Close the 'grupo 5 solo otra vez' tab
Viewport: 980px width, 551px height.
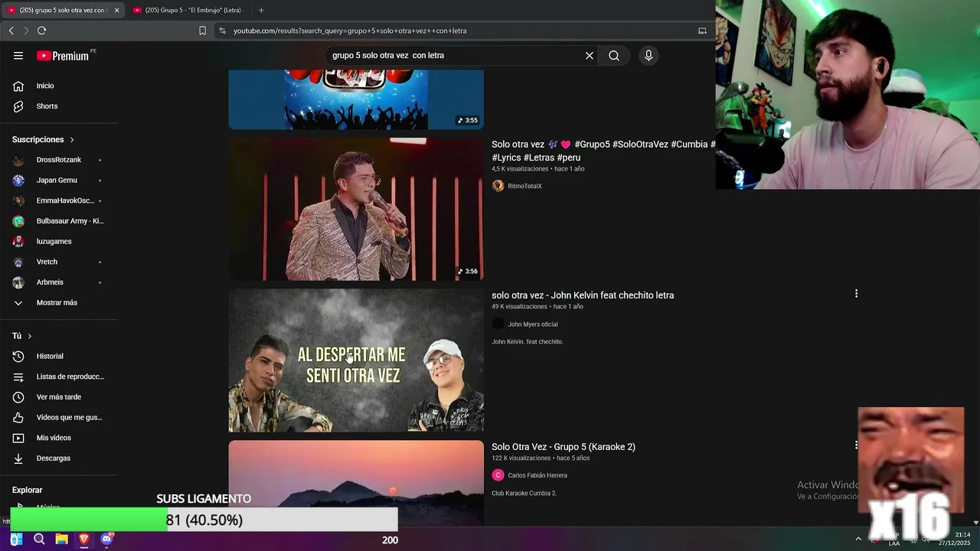pos(117,10)
